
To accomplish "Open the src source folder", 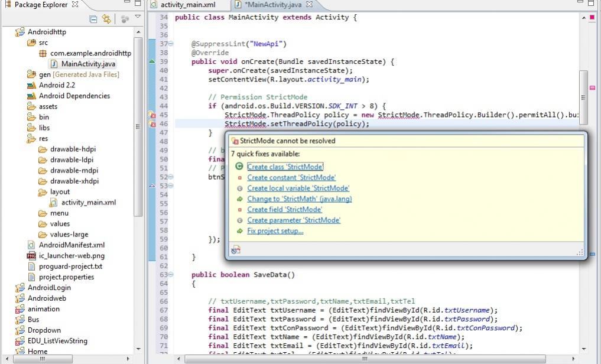I will pos(43,43).
